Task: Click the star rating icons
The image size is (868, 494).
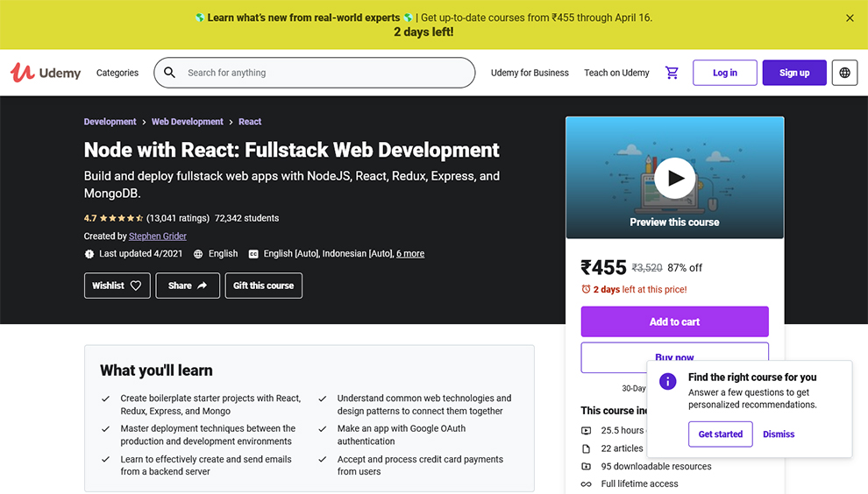Action: (121, 218)
